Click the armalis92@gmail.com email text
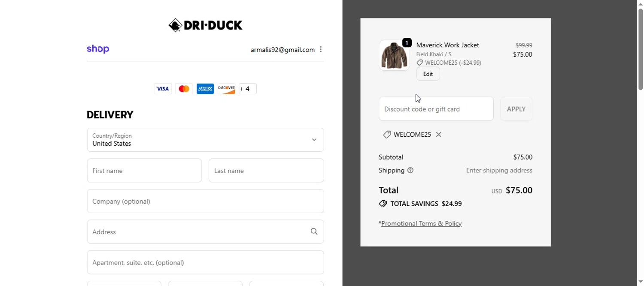 [283, 50]
